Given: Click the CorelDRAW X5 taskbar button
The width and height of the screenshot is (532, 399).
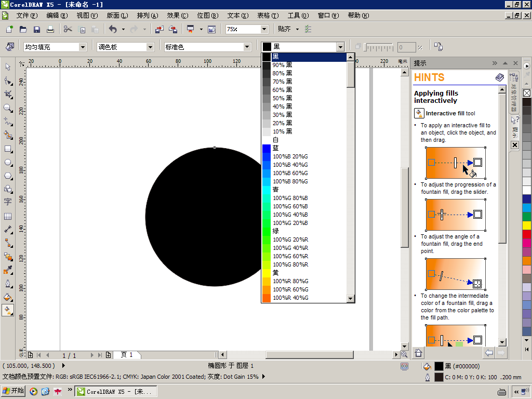Looking at the screenshot, I should click(116, 392).
